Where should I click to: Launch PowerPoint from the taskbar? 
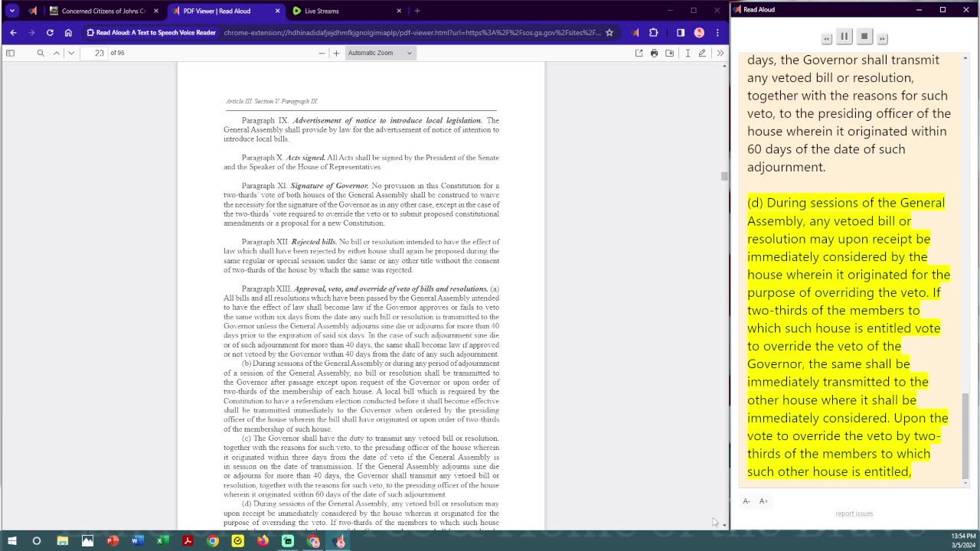pos(113,541)
